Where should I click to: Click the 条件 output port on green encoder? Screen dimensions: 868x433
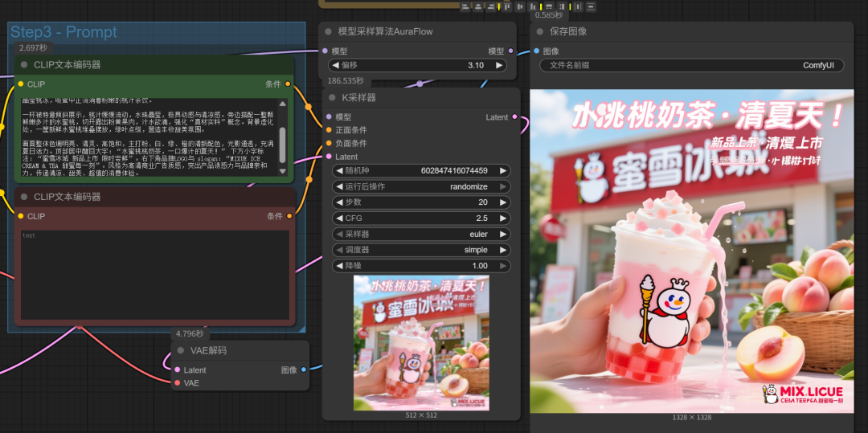coord(288,84)
